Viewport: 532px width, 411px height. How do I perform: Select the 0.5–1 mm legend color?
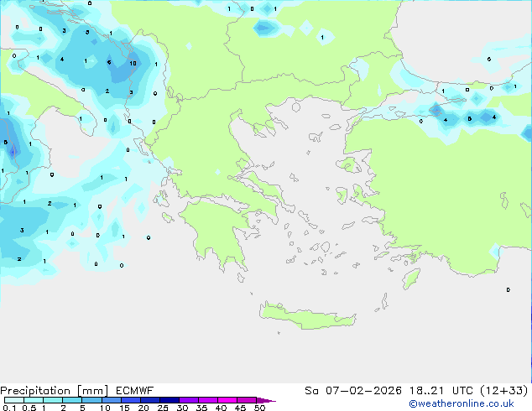34,400
